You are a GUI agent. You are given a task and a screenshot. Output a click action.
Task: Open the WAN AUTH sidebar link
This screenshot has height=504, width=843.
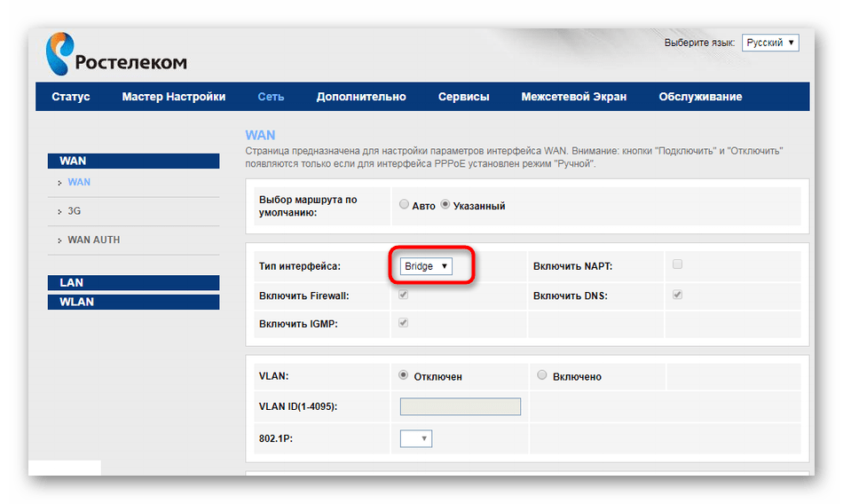(93, 240)
